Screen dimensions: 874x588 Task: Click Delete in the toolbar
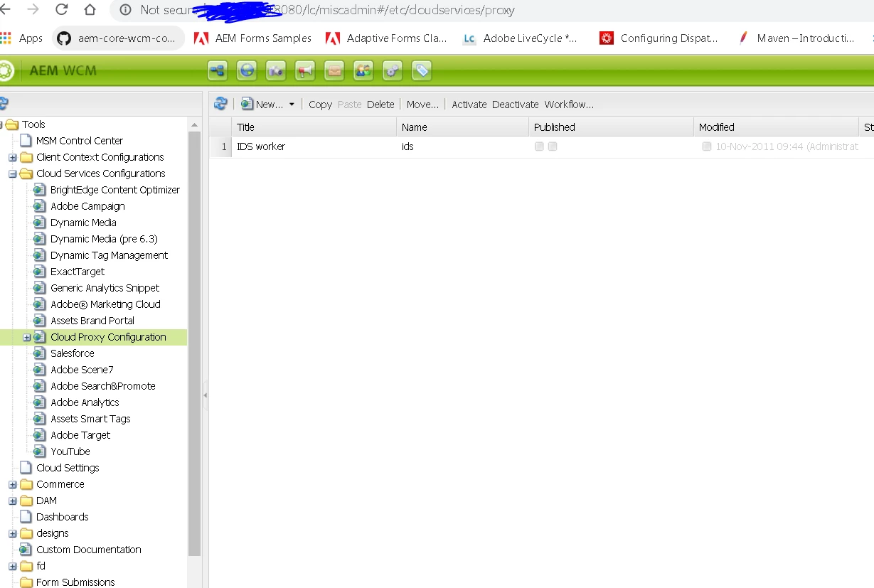click(380, 105)
